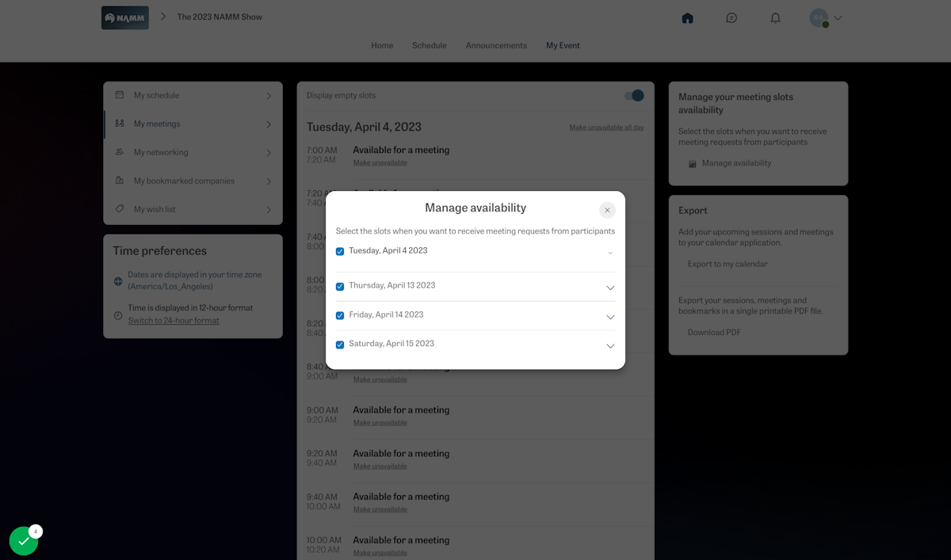Image resolution: width=951 pixels, height=560 pixels.
Task: Expand the Saturday, April 15 2023 slots
Action: 610,345
